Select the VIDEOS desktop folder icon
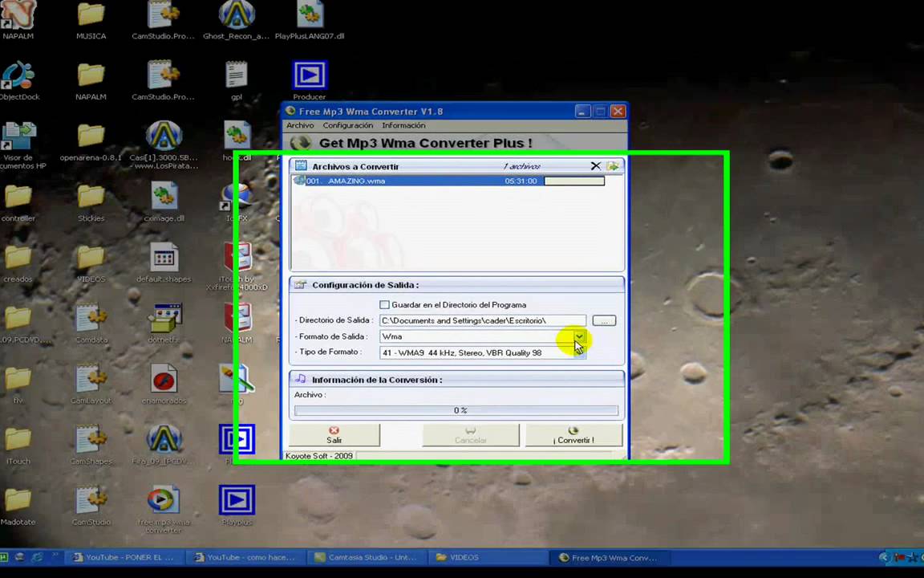924x578 pixels. (91, 258)
